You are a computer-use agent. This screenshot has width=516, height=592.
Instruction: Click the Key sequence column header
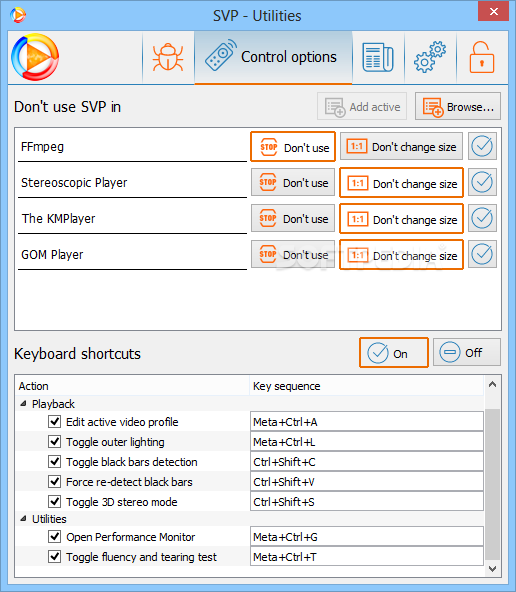point(367,386)
